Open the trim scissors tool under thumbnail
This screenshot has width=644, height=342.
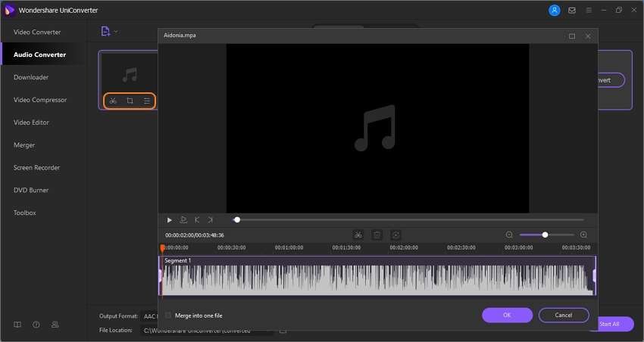pos(113,101)
